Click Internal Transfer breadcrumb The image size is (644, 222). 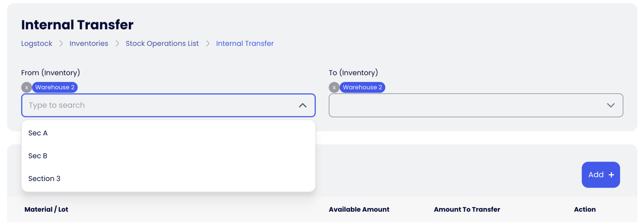(x=245, y=44)
